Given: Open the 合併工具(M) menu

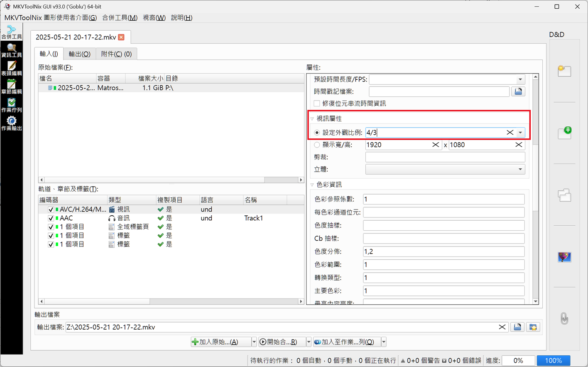Looking at the screenshot, I should pyautogui.click(x=120, y=17).
